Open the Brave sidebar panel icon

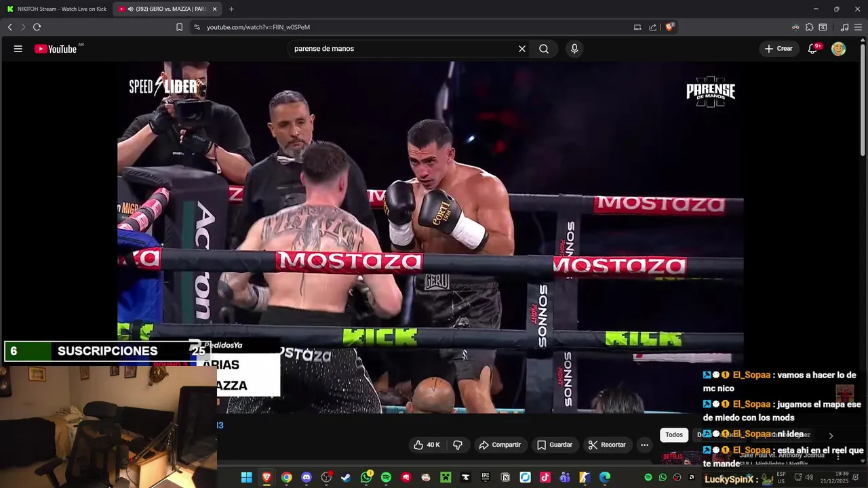[x=823, y=27]
